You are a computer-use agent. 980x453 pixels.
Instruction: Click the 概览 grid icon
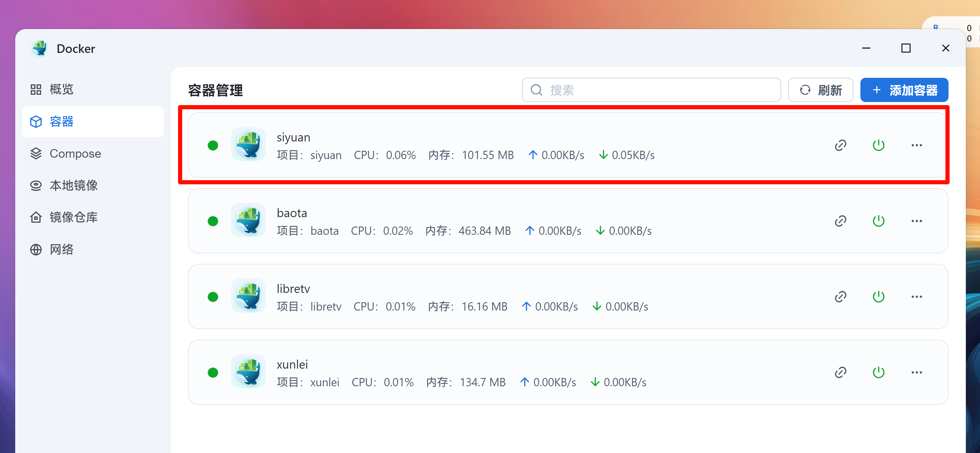[x=36, y=90]
